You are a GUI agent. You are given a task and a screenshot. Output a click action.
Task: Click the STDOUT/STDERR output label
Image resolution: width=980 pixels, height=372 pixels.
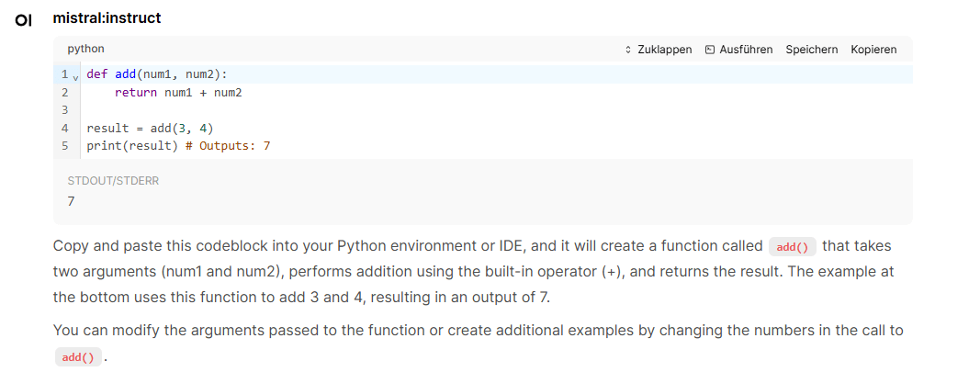click(113, 181)
